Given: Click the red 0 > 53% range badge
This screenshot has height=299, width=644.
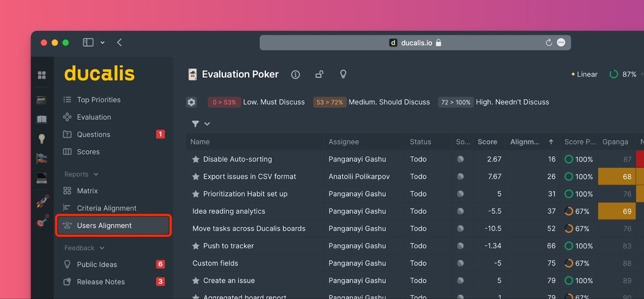Looking at the screenshot, I should pos(224,102).
